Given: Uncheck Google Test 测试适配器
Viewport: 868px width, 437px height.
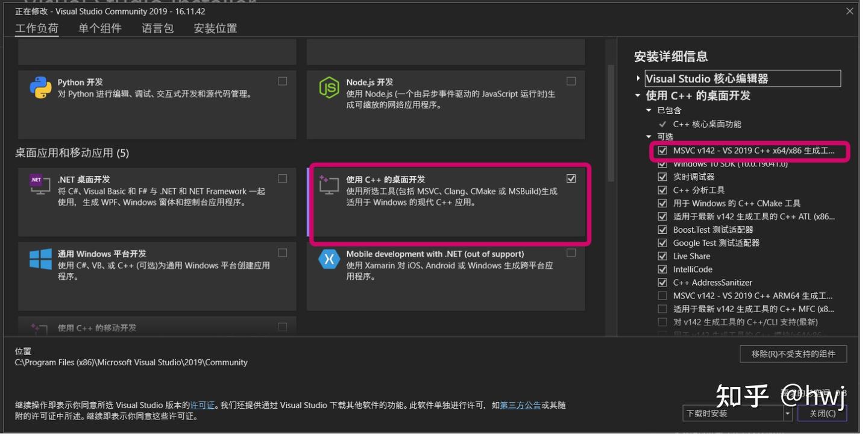Looking at the screenshot, I should tap(662, 243).
